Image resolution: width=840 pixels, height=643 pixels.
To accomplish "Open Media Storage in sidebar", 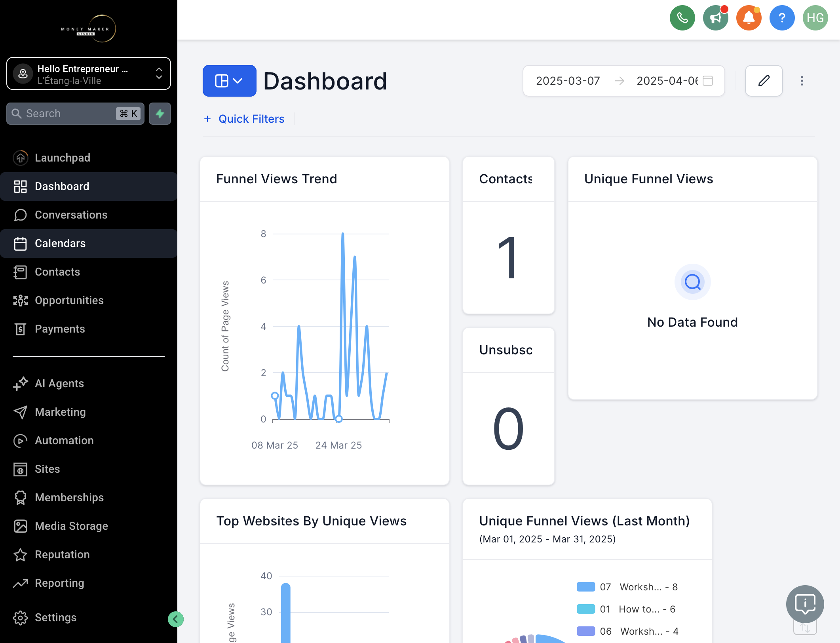I will [x=88, y=526].
